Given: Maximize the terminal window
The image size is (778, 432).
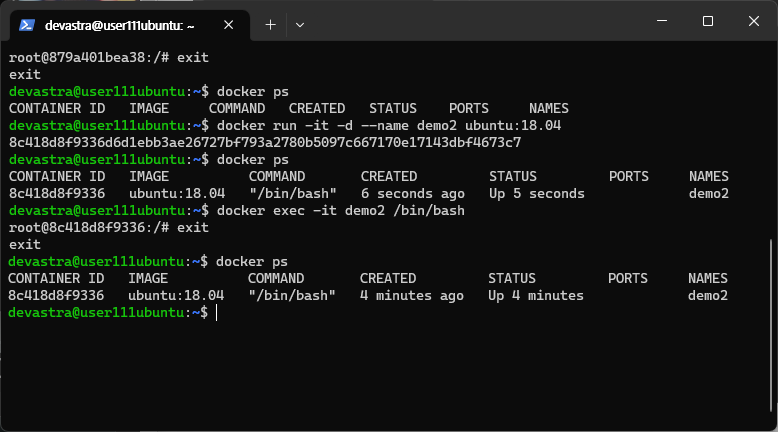Looking at the screenshot, I should [x=708, y=21].
